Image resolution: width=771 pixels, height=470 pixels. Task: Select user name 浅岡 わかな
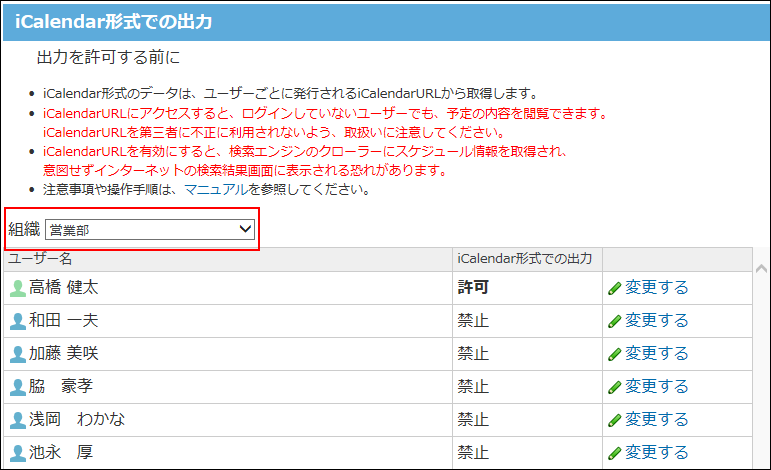77,419
